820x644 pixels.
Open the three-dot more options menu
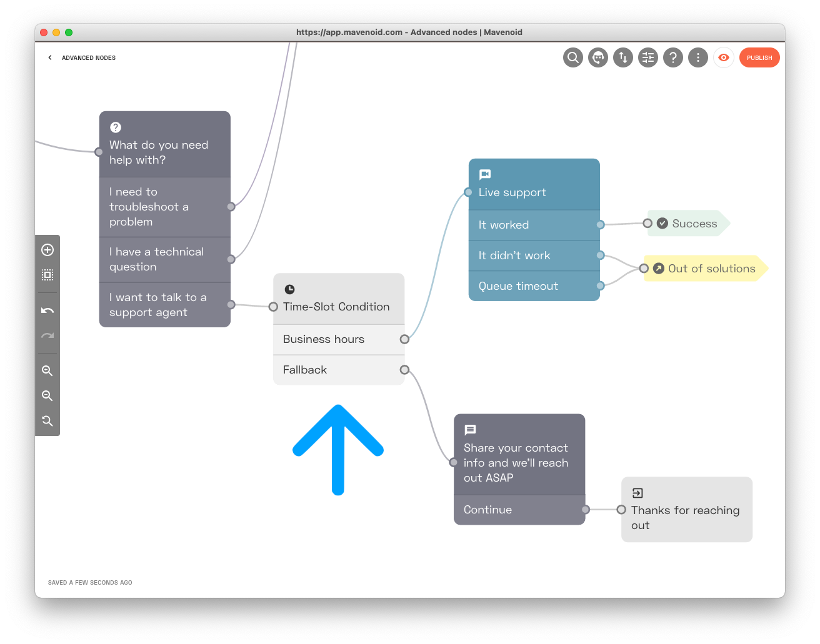click(x=698, y=58)
